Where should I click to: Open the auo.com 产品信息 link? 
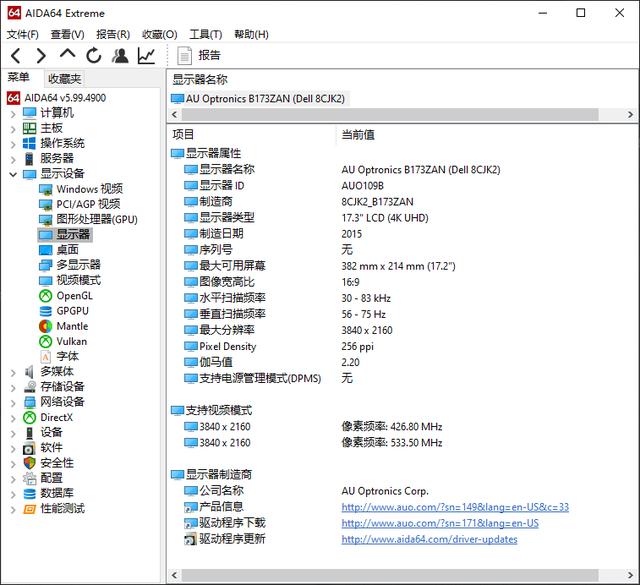pyautogui.click(x=455, y=507)
